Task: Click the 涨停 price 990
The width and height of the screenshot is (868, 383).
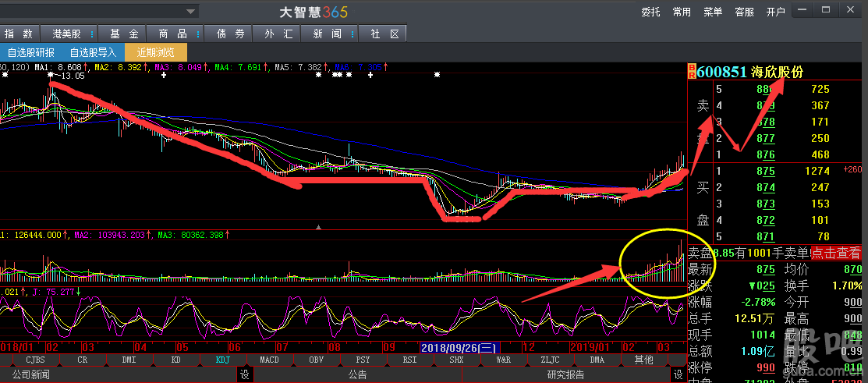Action: coord(766,367)
